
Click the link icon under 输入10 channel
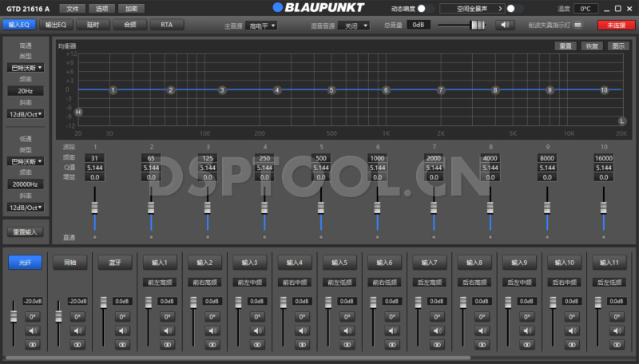tap(572, 345)
